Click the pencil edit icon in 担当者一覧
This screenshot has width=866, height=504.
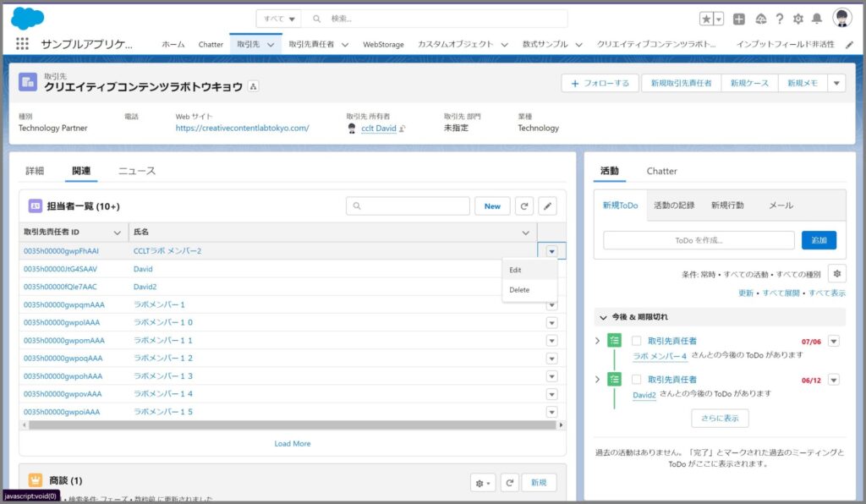pyautogui.click(x=548, y=205)
